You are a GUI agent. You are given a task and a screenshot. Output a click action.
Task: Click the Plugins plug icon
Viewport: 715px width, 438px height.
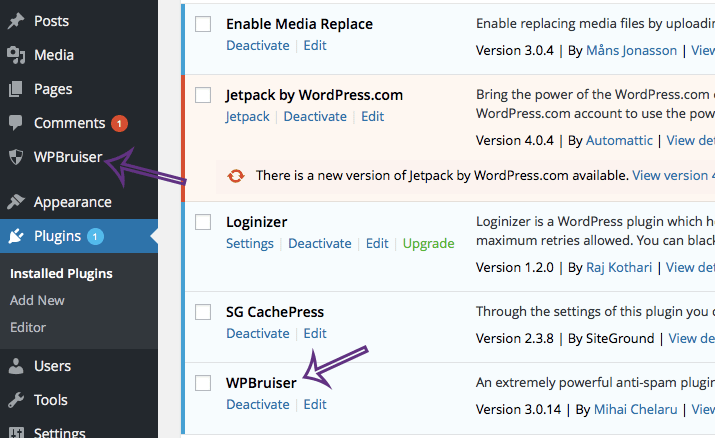[x=16, y=237]
